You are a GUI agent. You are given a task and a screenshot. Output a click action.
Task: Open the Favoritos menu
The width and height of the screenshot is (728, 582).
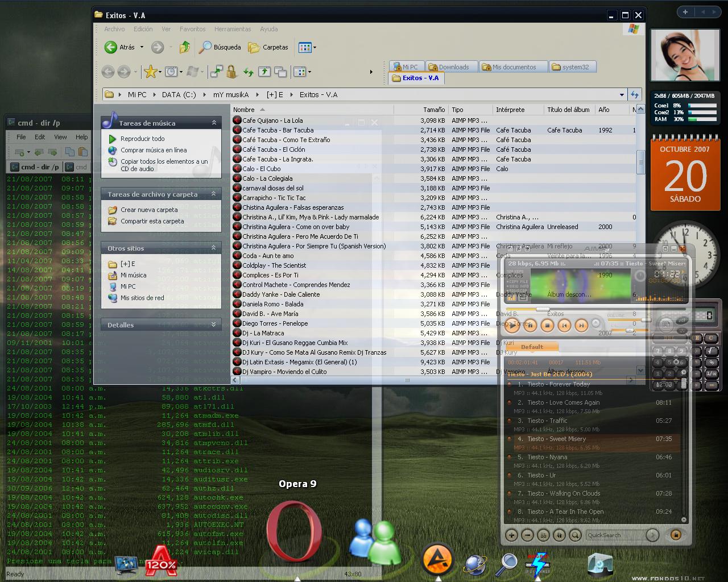coord(192,29)
